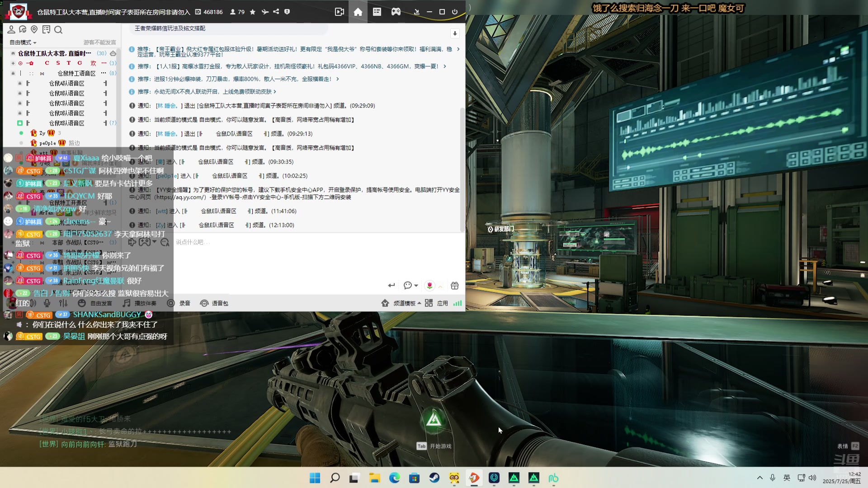Viewport: 868px width, 488px height.
Task: Expand the flower options caret
Action: (440, 286)
